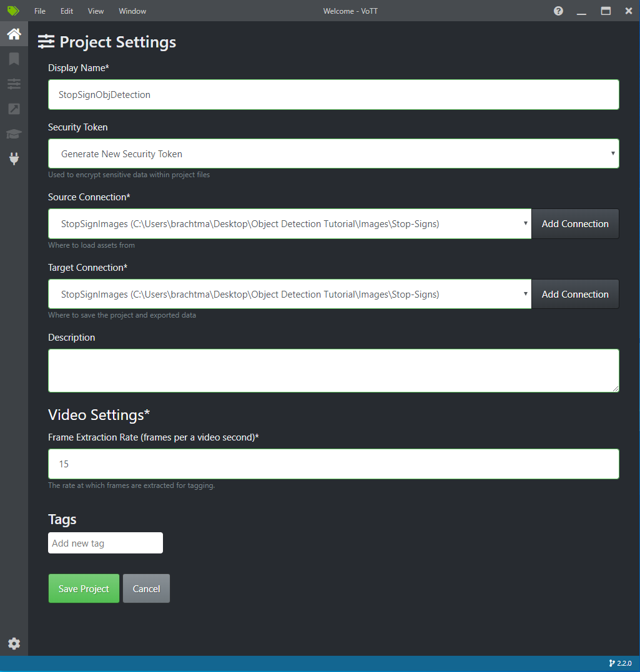Select the Project Settings sliders icon
640x672 pixels.
[x=14, y=84]
